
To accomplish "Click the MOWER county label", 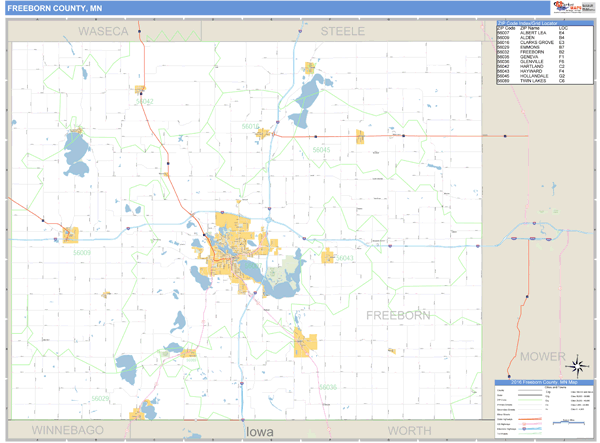I will [x=541, y=355].
